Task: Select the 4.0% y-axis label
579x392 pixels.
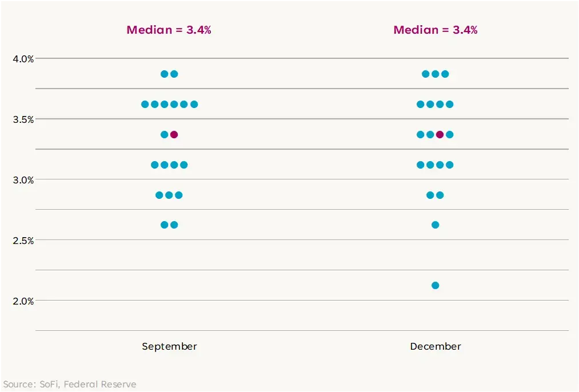Action: click(23, 58)
